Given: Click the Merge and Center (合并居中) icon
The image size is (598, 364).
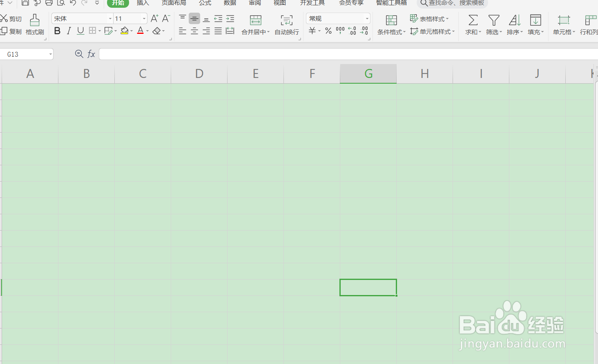Looking at the screenshot, I should pos(256,20).
